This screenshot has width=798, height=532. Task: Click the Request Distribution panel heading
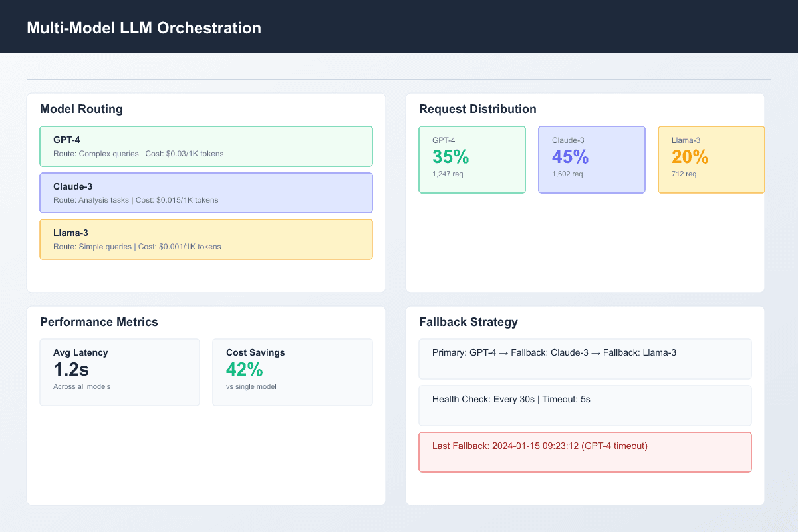tap(477, 108)
